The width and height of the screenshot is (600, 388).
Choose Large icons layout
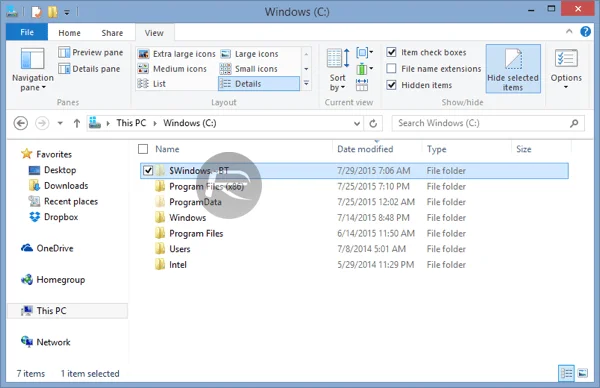pyautogui.click(x=249, y=54)
